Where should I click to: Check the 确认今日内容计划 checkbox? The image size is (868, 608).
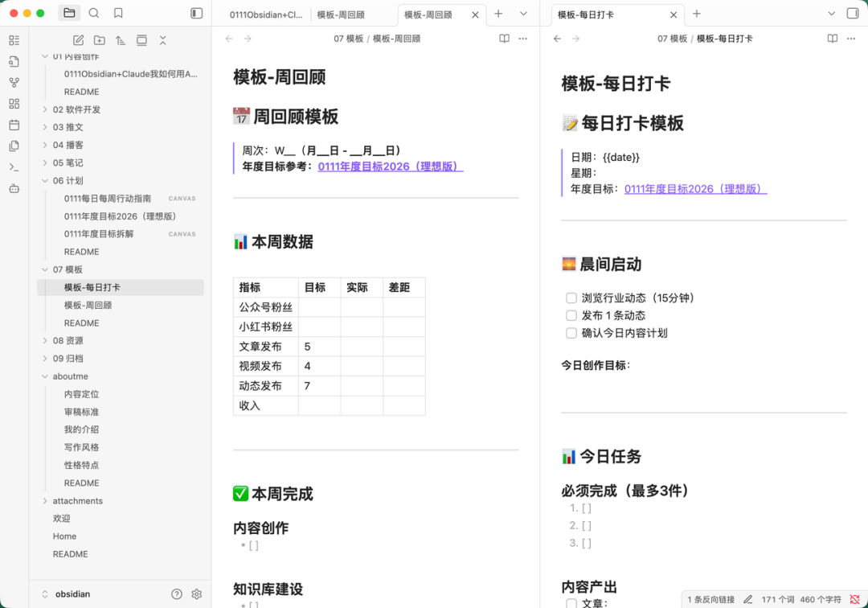(x=571, y=332)
